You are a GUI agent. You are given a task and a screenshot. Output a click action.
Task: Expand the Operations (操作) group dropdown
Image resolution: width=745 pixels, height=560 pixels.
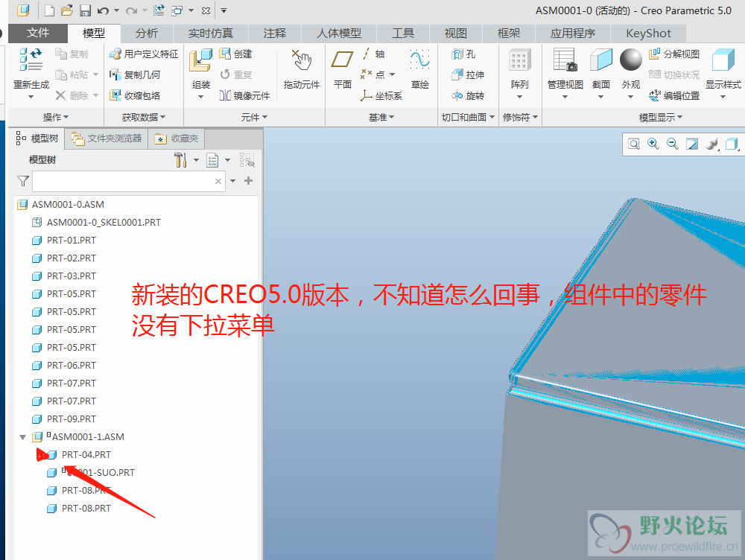[x=56, y=117]
